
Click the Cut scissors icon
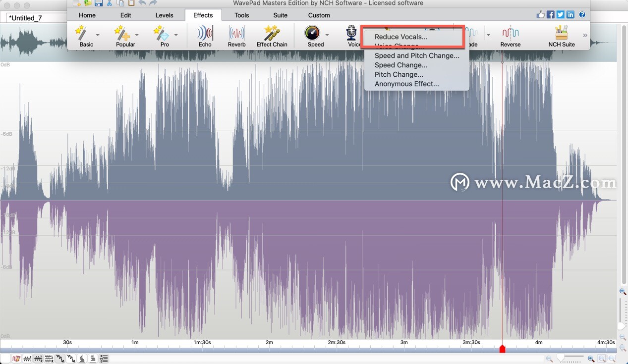pyautogui.click(x=110, y=3)
